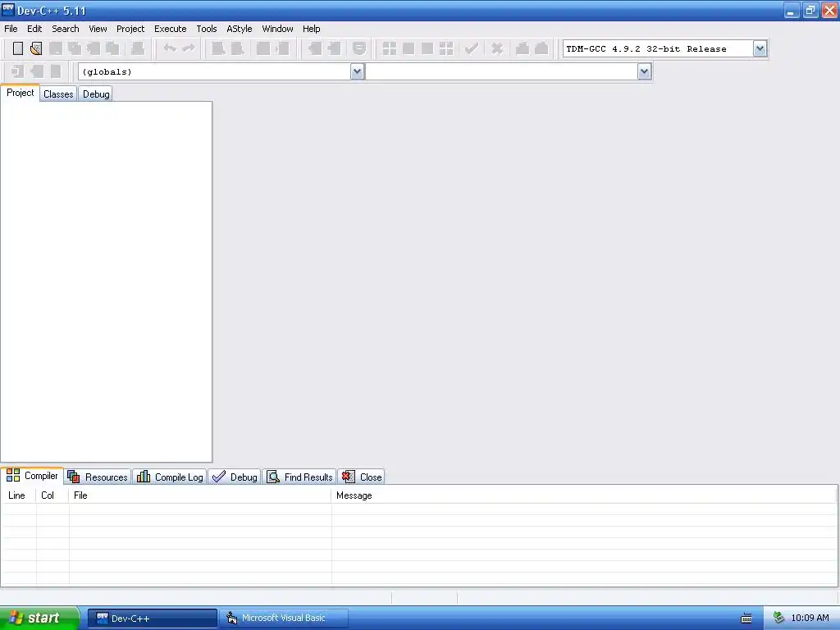The width and height of the screenshot is (840, 630).
Task: Click the grayed Run toolbar icon
Action: [409, 48]
